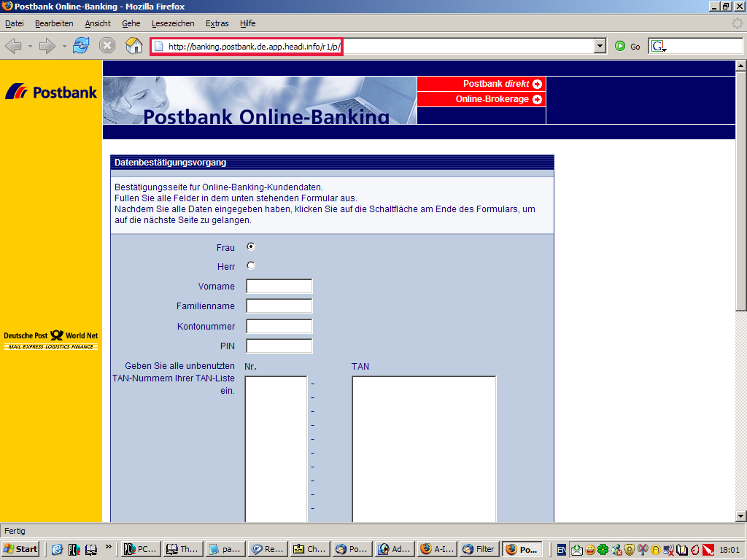Switch to the Th... taskbar window
Image resolution: width=747 pixels, height=560 pixels.
click(183, 550)
